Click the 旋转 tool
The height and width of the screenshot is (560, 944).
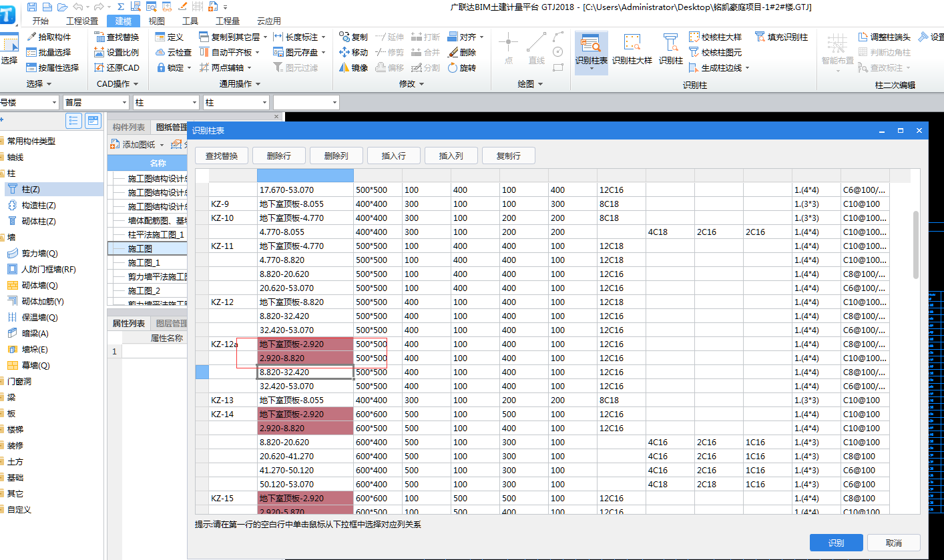pos(462,68)
